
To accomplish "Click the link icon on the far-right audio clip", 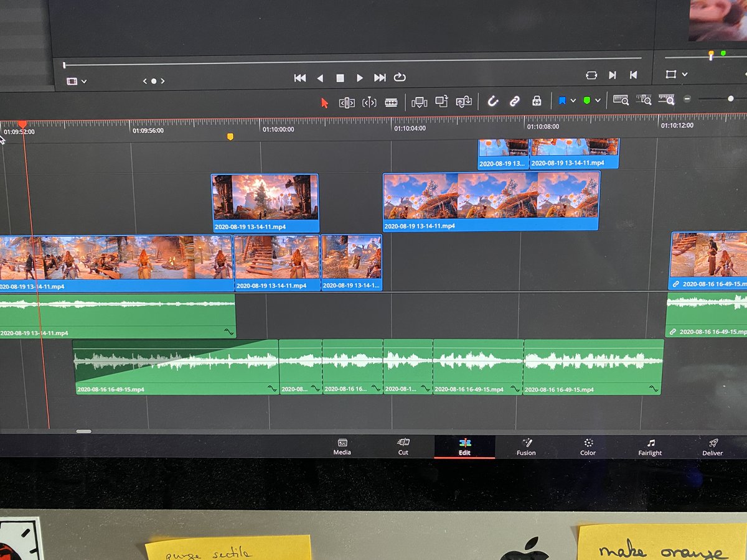I will (x=672, y=332).
